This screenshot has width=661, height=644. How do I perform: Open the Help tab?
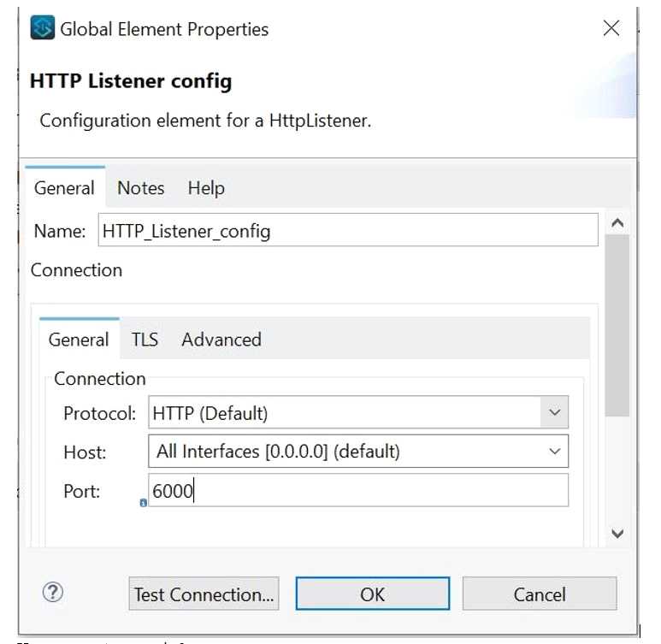click(206, 188)
